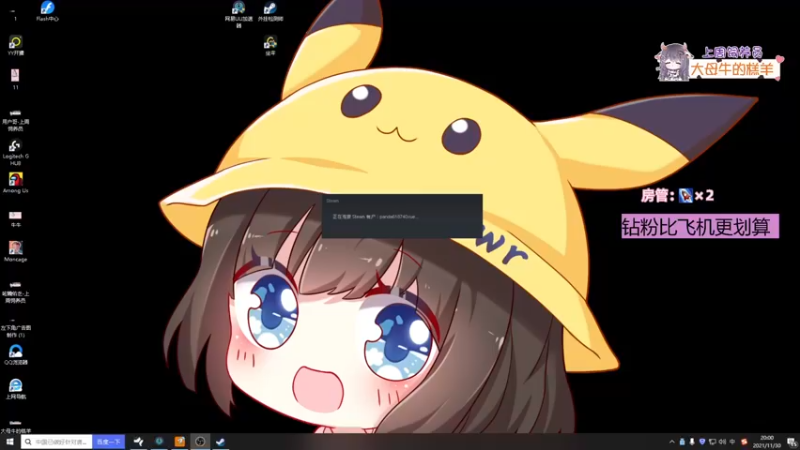Click the microphone icon in the system tray
This screenshot has width=800, height=450.
pyautogui.click(x=692, y=442)
